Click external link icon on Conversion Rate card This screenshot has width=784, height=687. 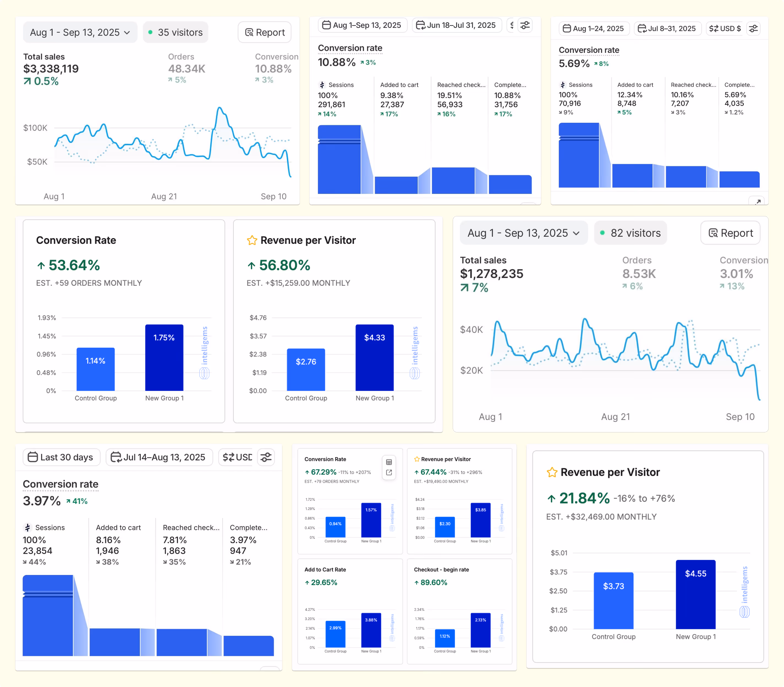point(389,473)
